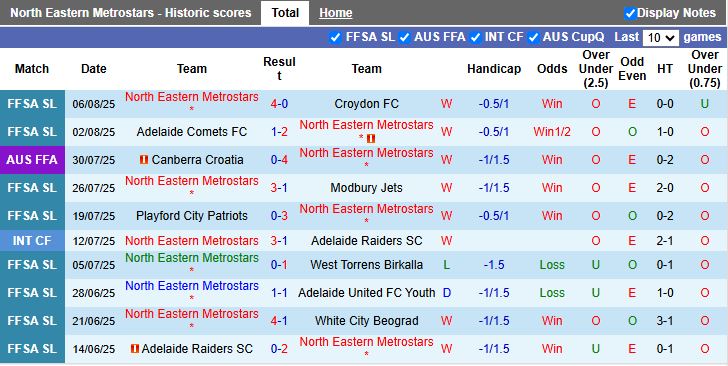Click the 4-0 score against Croydon FC
The height and width of the screenshot is (366, 728).
click(x=279, y=104)
